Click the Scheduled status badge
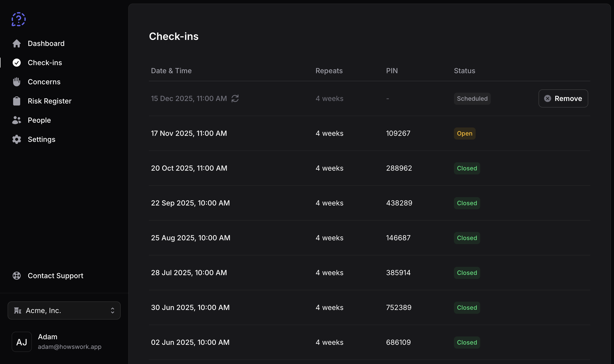614x364 pixels. (472, 99)
